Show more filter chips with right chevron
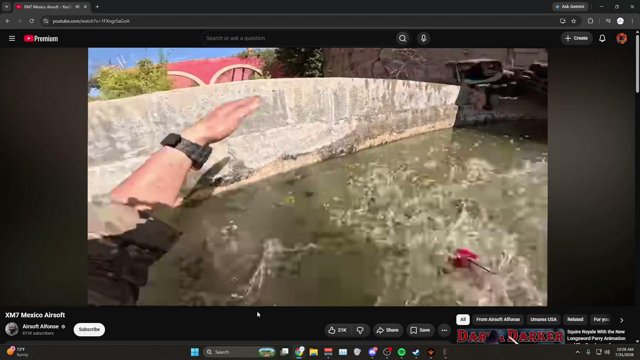 click(621, 320)
